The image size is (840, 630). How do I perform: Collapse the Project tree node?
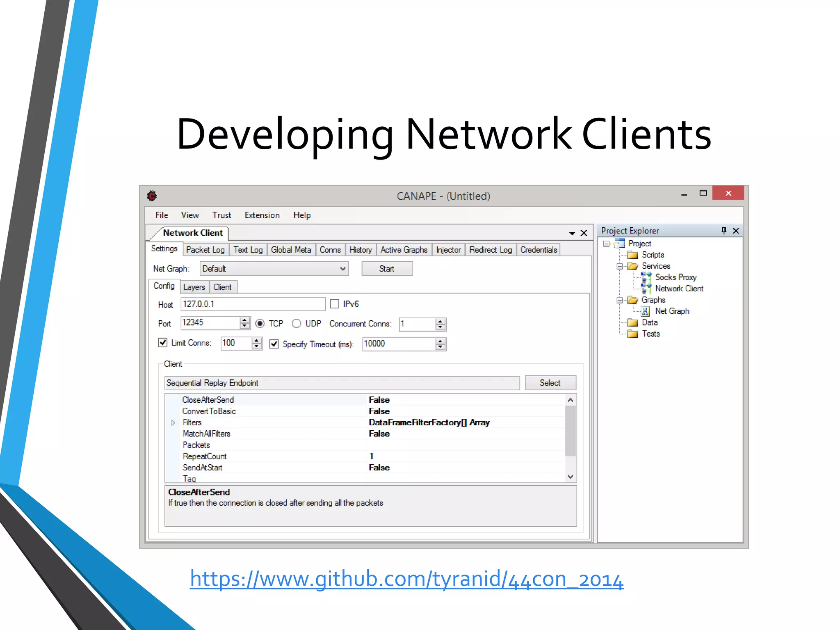click(606, 244)
